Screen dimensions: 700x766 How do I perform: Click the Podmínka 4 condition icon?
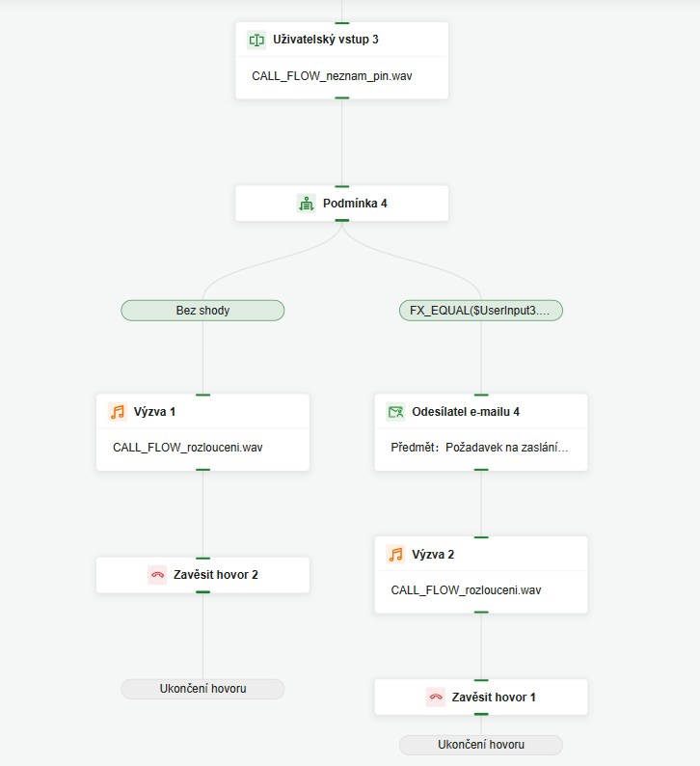point(307,204)
